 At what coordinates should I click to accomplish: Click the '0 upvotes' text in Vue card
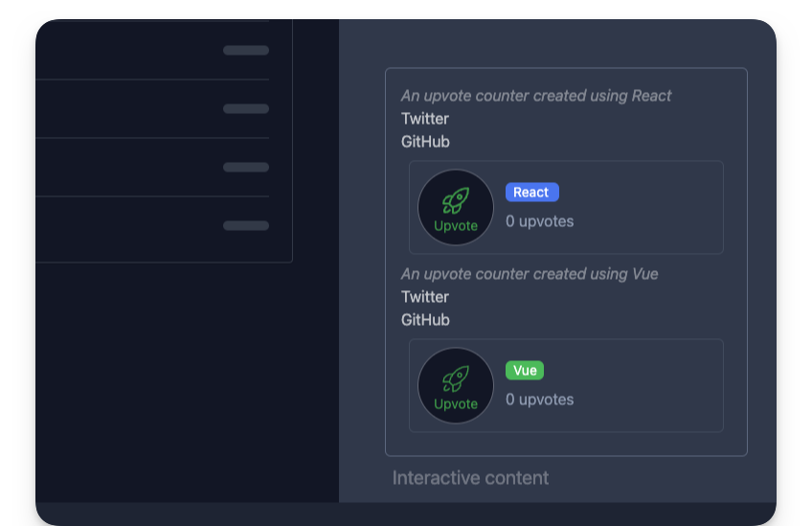click(540, 400)
